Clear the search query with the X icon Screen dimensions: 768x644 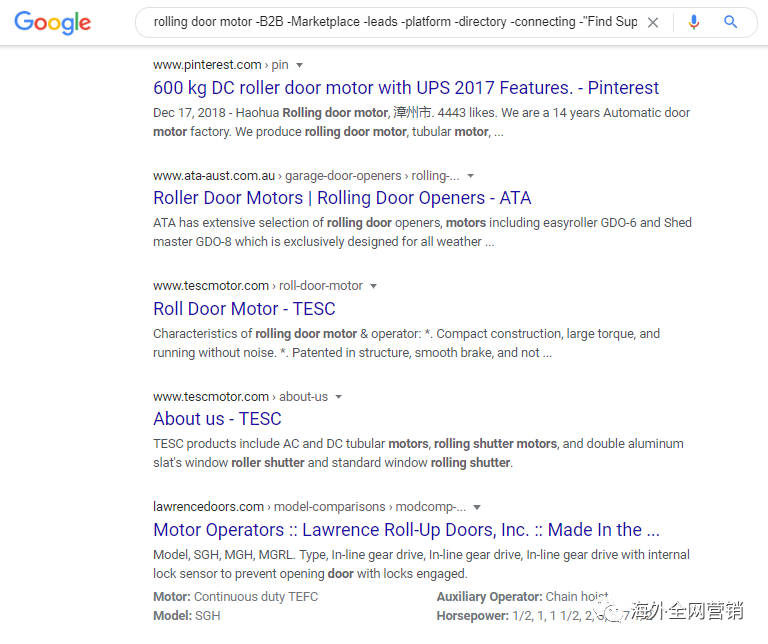[x=652, y=23]
